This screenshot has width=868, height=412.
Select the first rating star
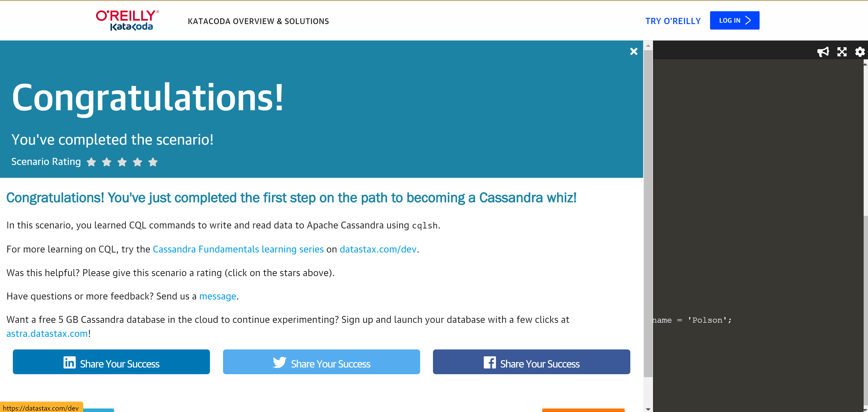91,162
